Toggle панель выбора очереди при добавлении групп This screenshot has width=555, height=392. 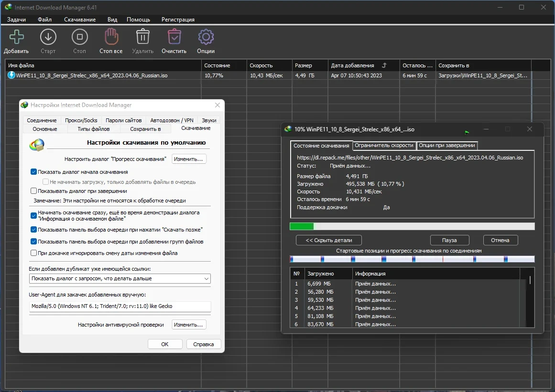[33, 242]
